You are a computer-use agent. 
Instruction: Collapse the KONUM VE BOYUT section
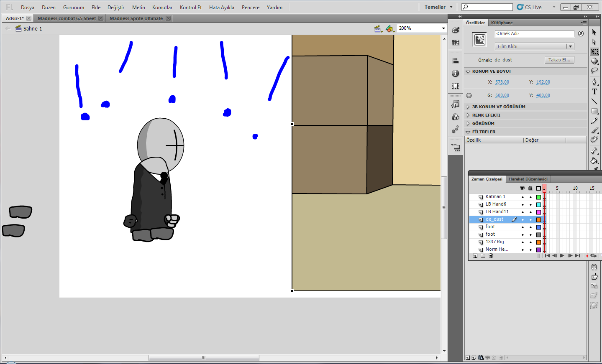click(x=468, y=71)
